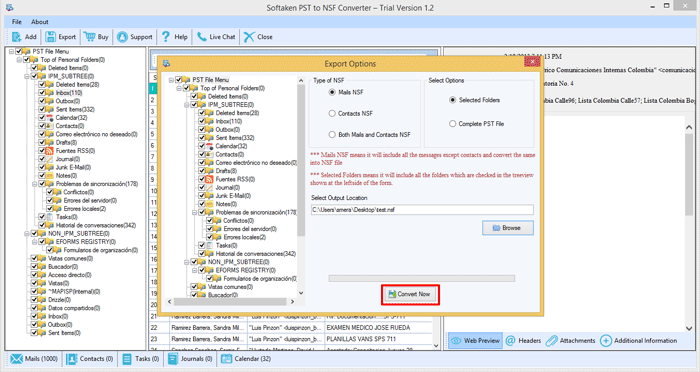Image resolution: width=700 pixels, height=372 pixels.
Task: Switch to the Web Preview tab
Action: click(x=475, y=341)
